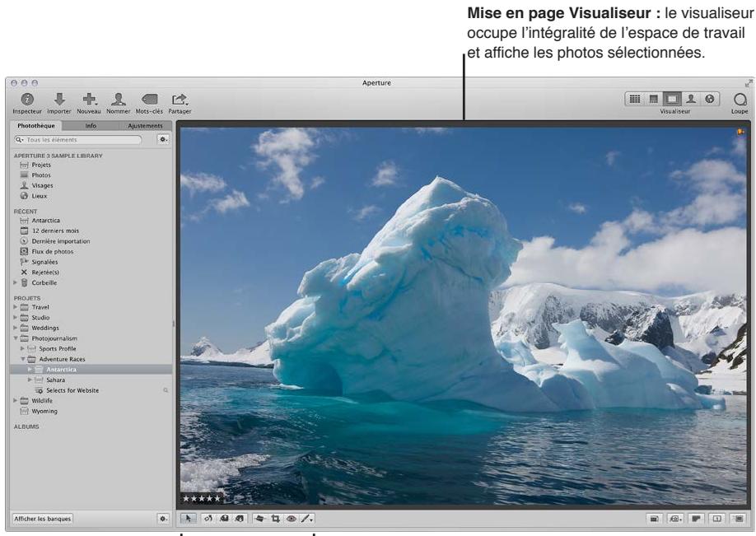Click the Afficher les banques button
Viewport: 756px width, 536px height.
tap(43, 519)
